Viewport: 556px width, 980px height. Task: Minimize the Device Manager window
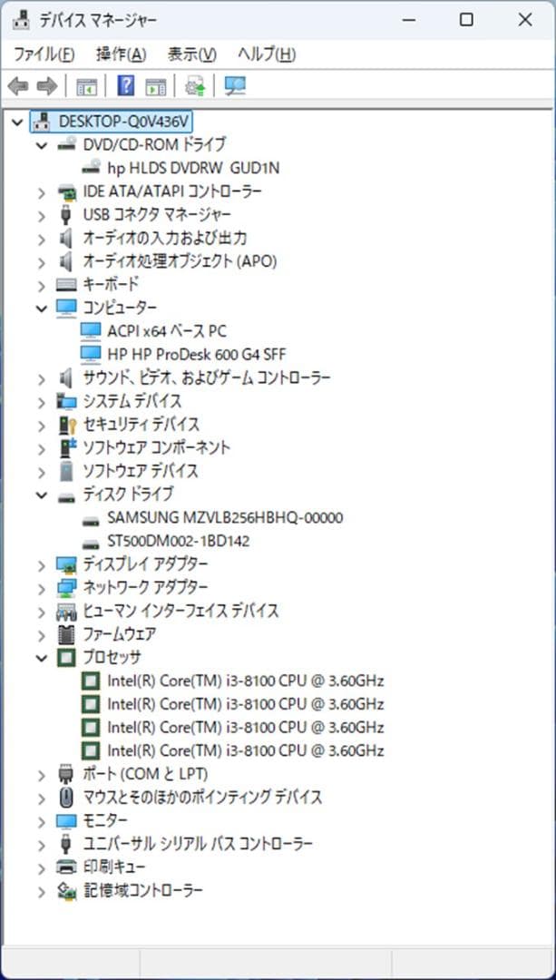coord(410,20)
